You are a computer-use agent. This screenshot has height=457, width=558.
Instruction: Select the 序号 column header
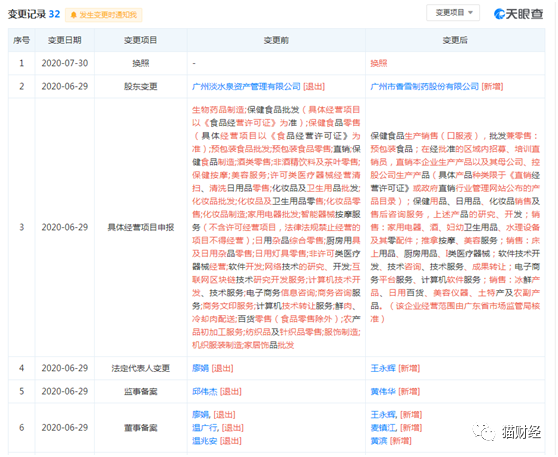click(x=21, y=40)
